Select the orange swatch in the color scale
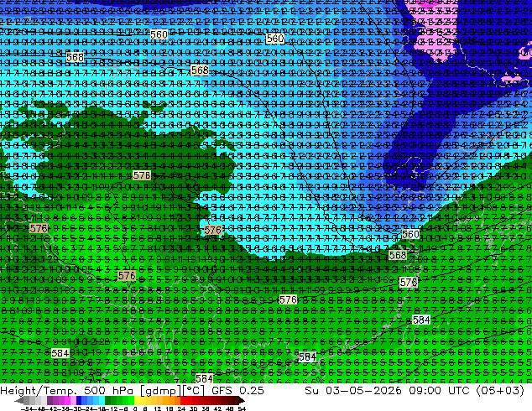 (x=172, y=401)
